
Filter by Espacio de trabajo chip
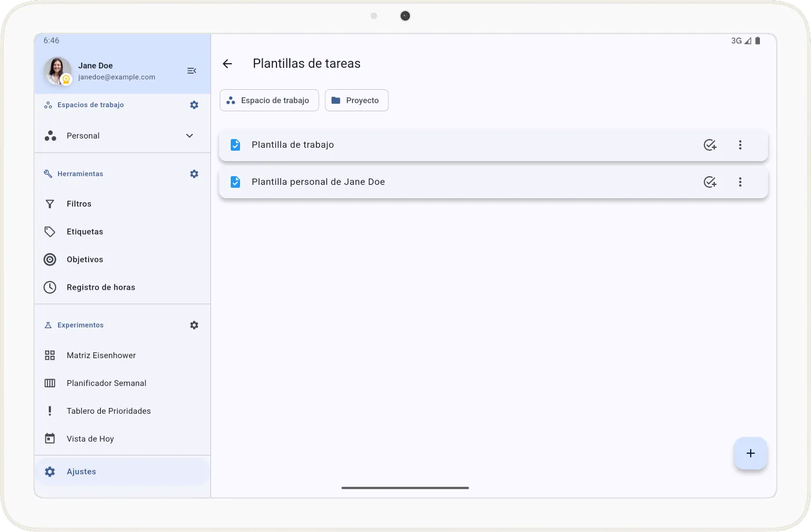coord(269,100)
